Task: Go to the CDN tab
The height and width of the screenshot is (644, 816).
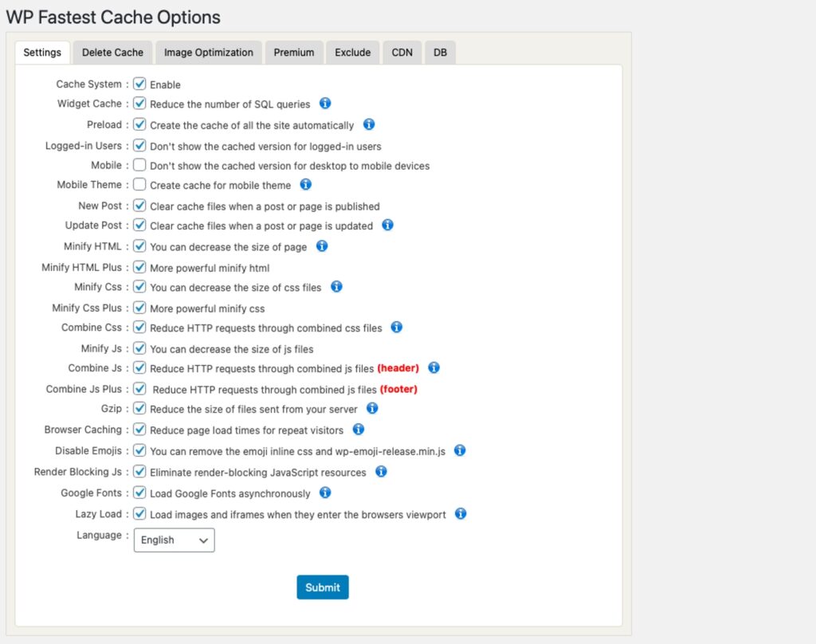Action: [402, 53]
